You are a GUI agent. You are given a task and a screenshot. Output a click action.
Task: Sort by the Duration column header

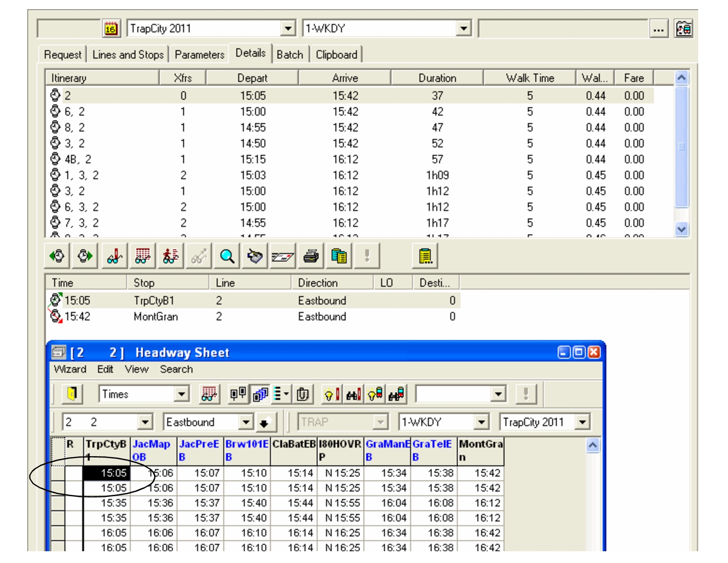tap(437, 78)
